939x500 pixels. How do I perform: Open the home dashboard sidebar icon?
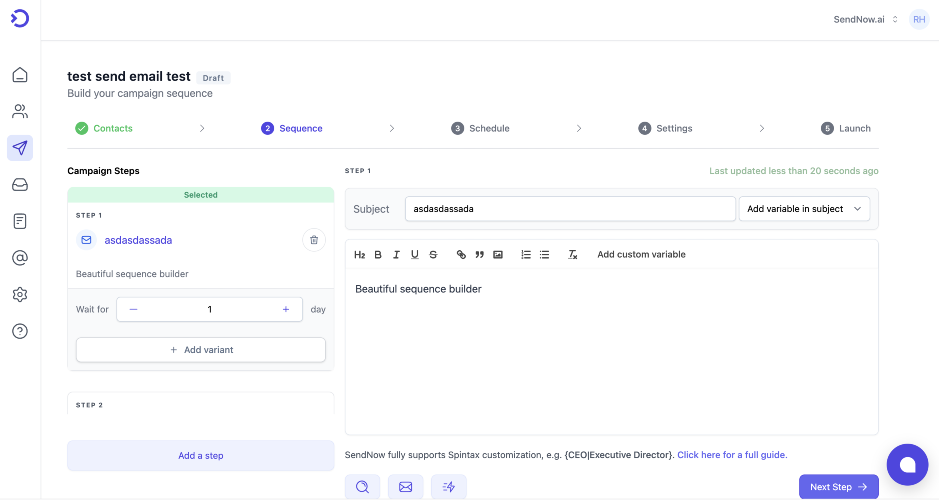click(x=20, y=75)
